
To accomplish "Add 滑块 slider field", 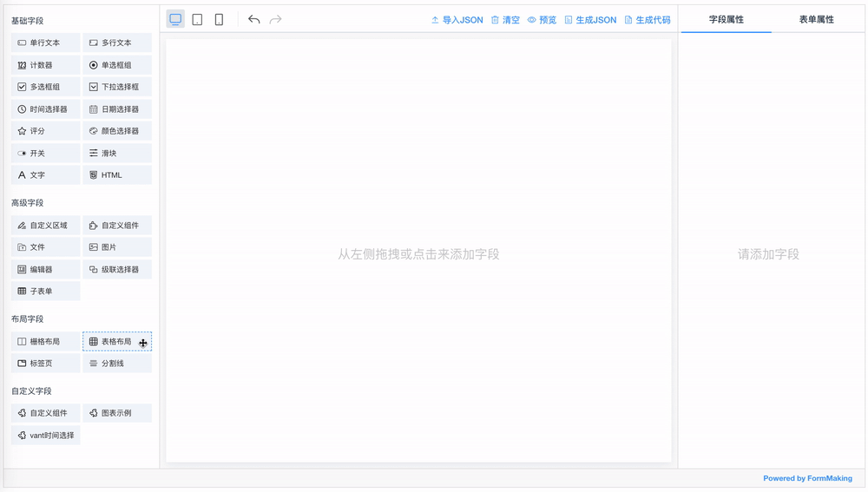I will 117,154.
